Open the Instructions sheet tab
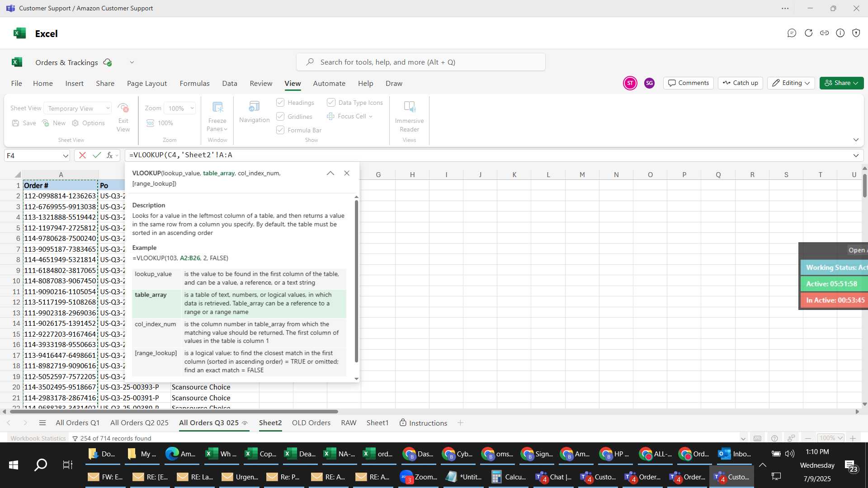Image resolution: width=868 pixels, height=488 pixels. [x=423, y=423]
